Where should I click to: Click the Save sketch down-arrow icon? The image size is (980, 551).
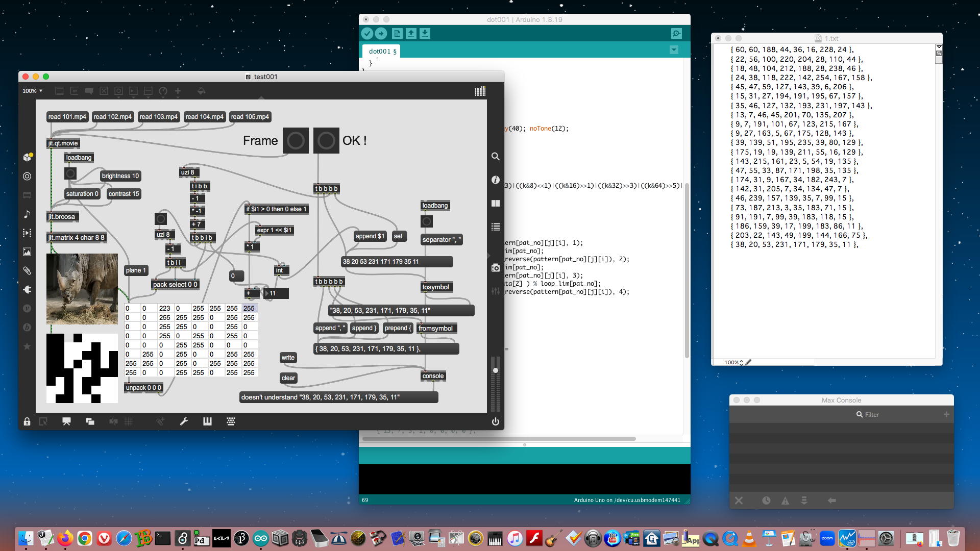[425, 34]
